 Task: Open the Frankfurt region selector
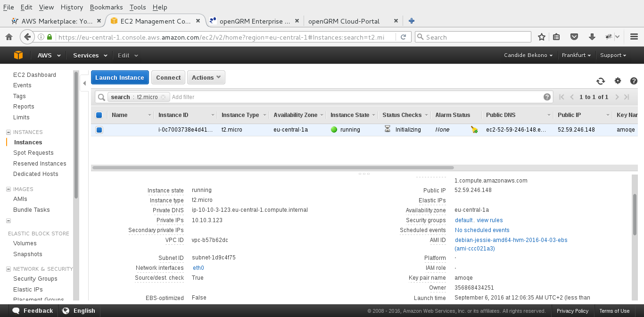(x=576, y=55)
